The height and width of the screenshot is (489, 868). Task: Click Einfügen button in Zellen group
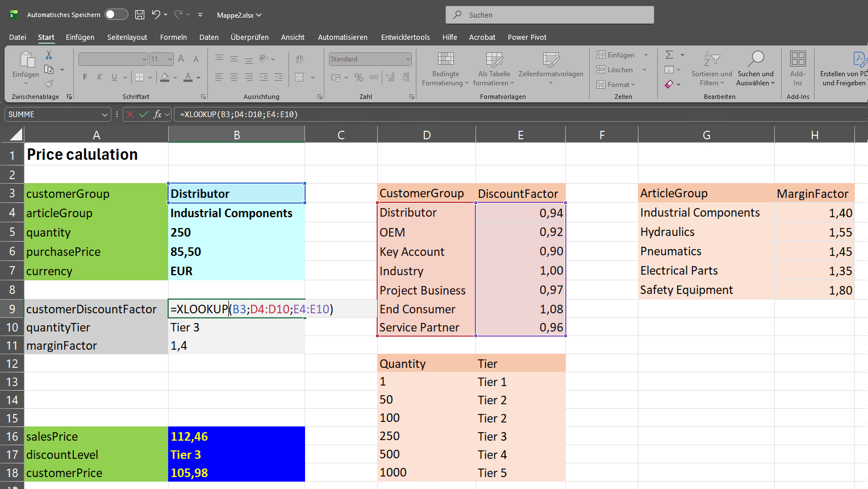coord(616,55)
